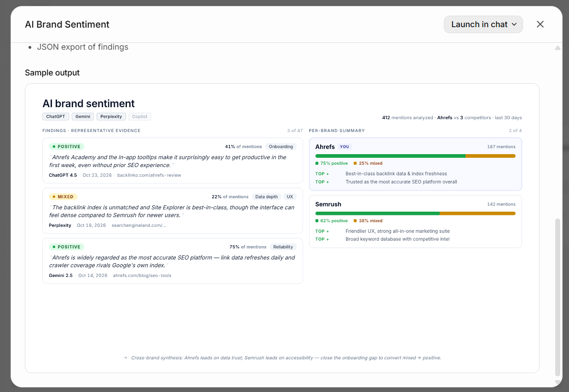Click the most accurate SEO platform quote
This screenshot has width=569, height=392.
pos(172,261)
